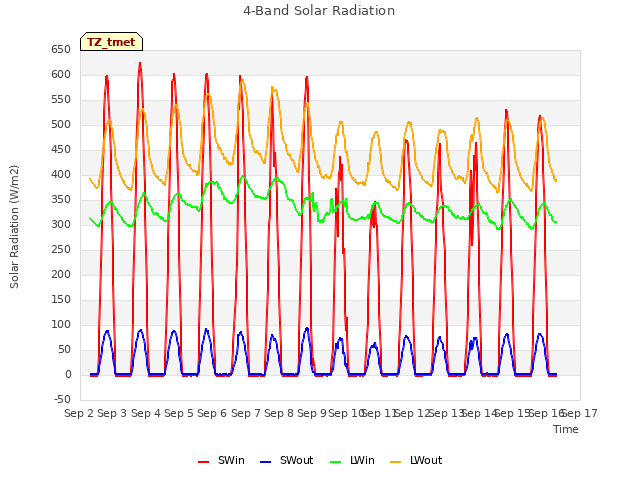Viewport: 640px width, 480px height.
Task: Click the y-axis tick value 300
Action: [x=61, y=224]
